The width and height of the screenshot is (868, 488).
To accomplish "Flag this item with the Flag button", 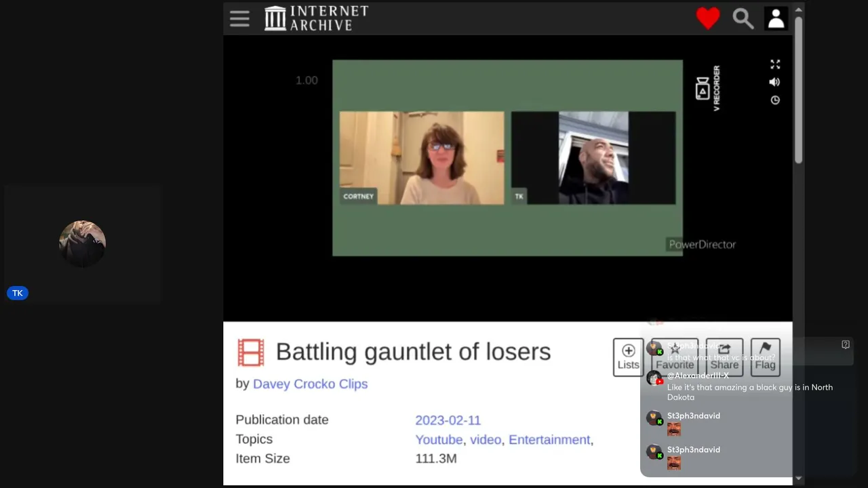I will pyautogui.click(x=765, y=357).
